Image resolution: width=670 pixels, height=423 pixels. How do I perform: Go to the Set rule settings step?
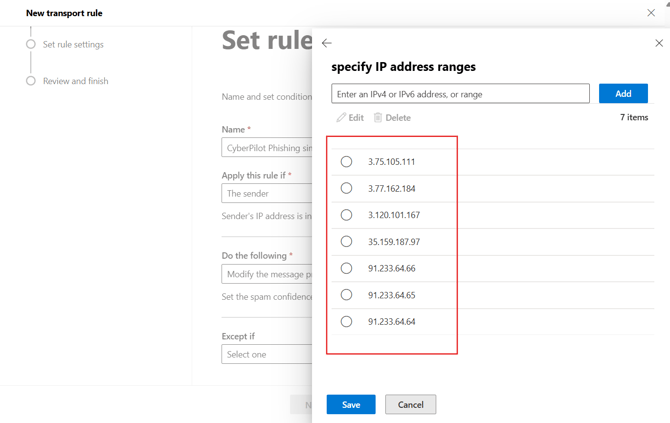[72, 44]
